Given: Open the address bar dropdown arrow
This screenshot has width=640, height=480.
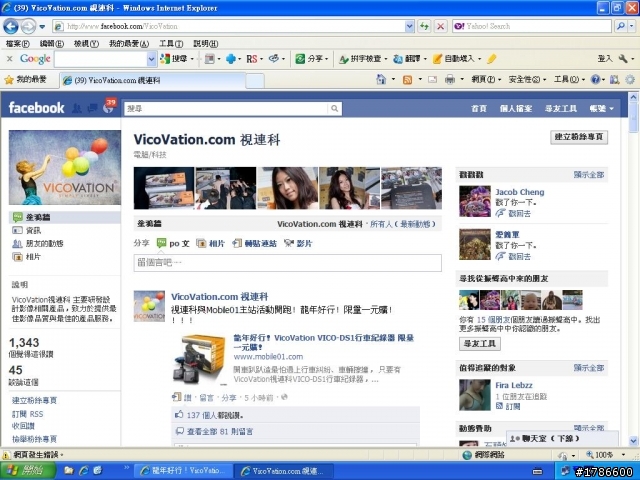Looking at the screenshot, I should [409, 27].
